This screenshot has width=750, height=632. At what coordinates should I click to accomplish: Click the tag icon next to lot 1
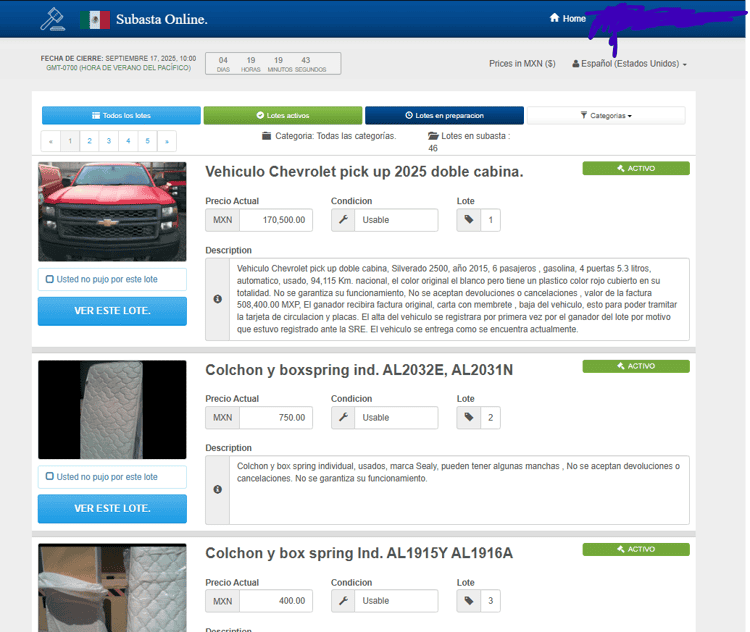tap(468, 220)
